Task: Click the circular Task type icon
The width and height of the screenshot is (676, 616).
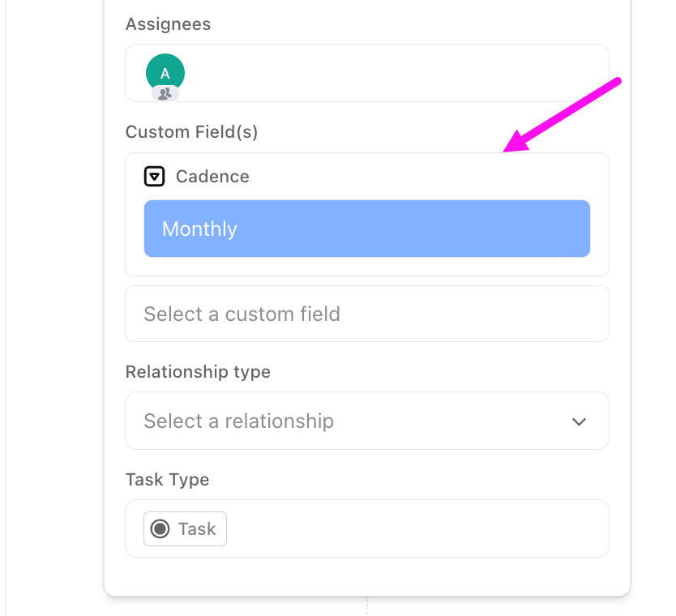Action: coord(160,529)
